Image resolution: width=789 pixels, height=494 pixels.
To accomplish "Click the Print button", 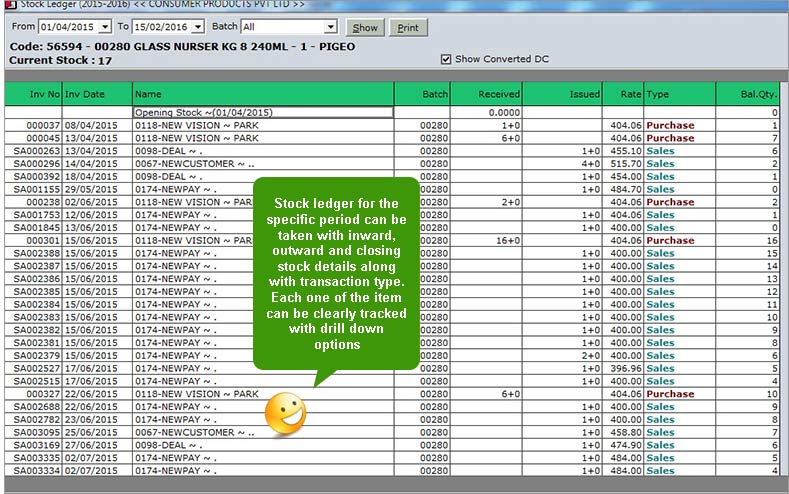I will tap(408, 28).
